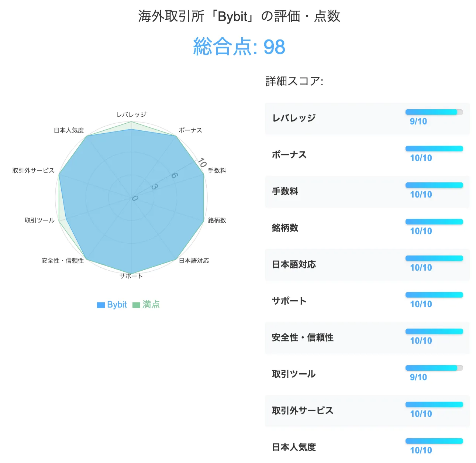Viewport: 476px width, 463px height.
Task: Click the サポート axis label on radar chart
Action: pyautogui.click(x=131, y=276)
